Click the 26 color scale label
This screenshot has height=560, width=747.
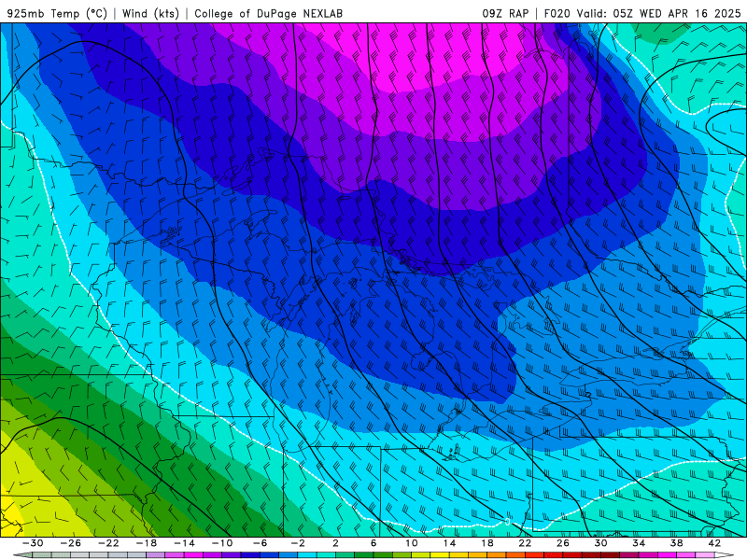pyautogui.click(x=563, y=543)
